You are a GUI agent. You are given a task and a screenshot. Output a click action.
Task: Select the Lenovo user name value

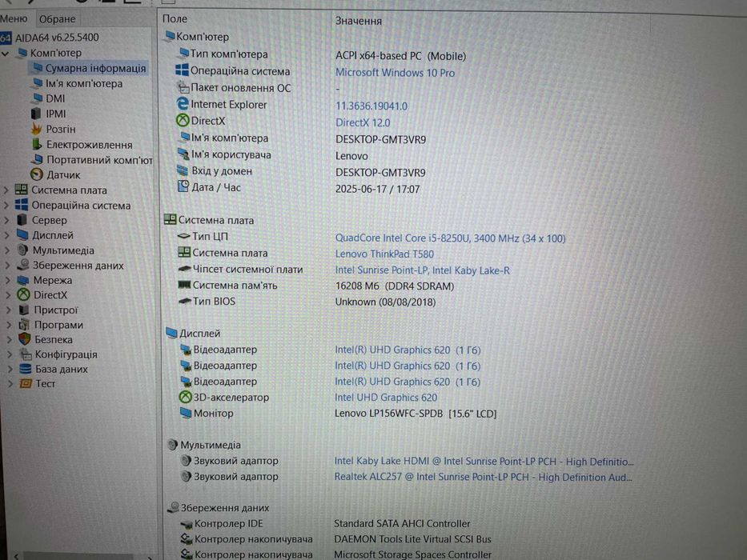tap(351, 156)
